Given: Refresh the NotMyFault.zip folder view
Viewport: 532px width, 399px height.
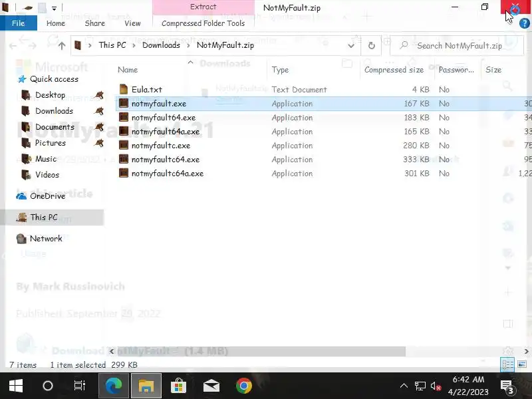Looking at the screenshot, I should click(372, 45).
